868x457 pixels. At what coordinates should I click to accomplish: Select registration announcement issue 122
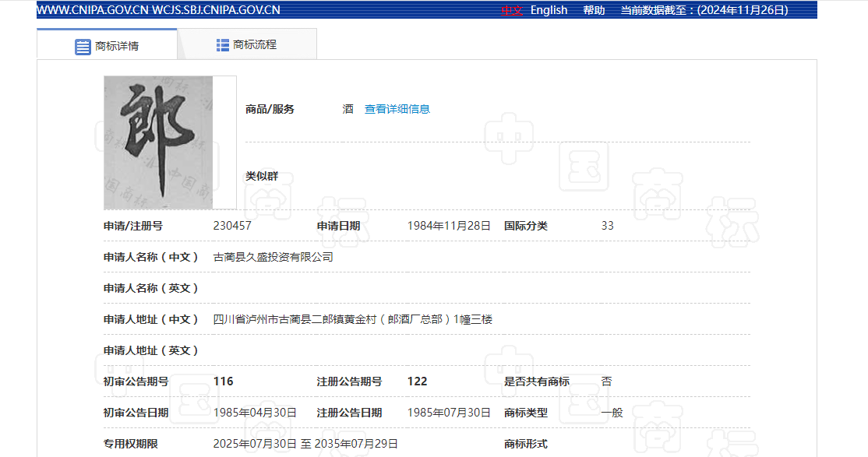(x=418, y=381)
